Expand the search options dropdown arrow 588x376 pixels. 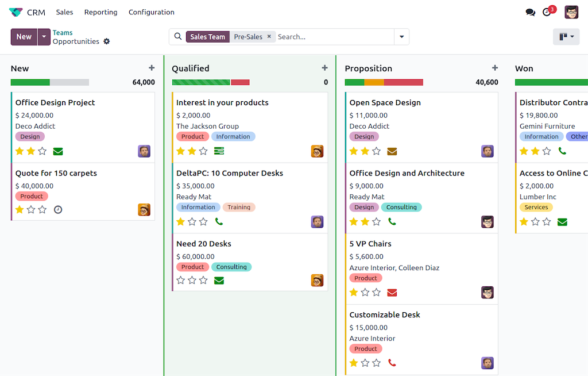point(401,36)
